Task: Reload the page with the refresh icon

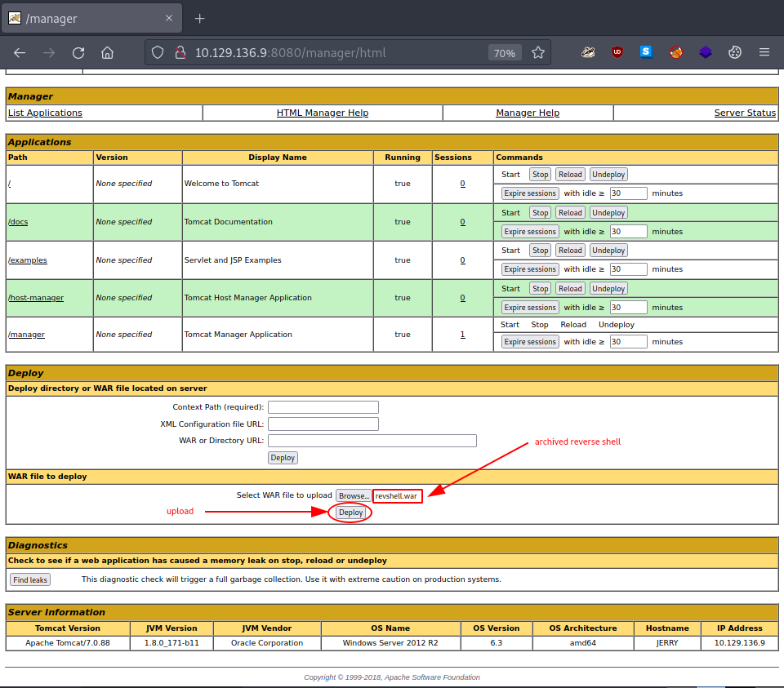Action: (78, 51)
